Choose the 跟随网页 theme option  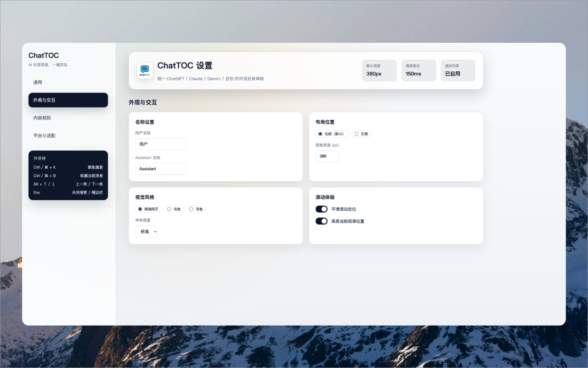click(x=140, y=209)
